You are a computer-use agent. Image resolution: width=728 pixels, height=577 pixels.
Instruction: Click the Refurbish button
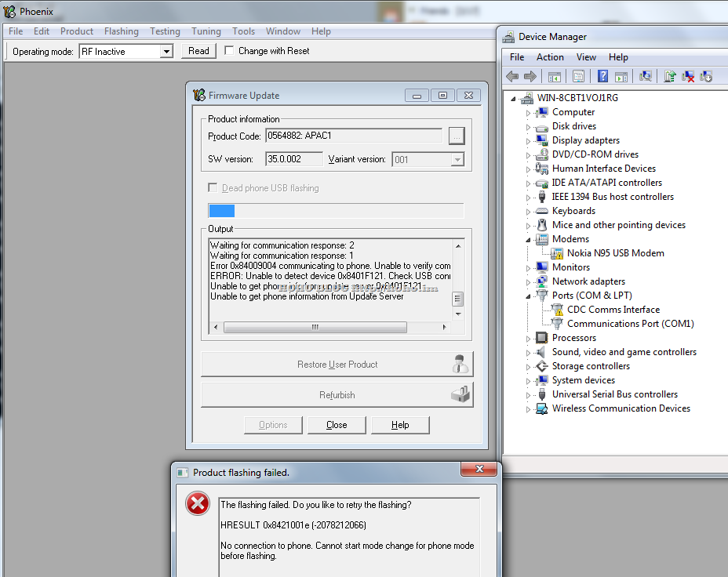[x=337, y=394]
